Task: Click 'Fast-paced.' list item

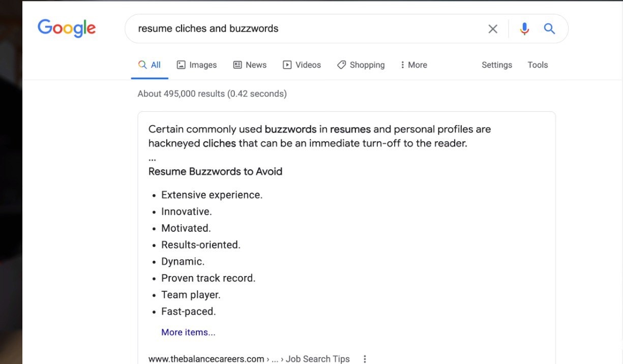Action: 189,312
